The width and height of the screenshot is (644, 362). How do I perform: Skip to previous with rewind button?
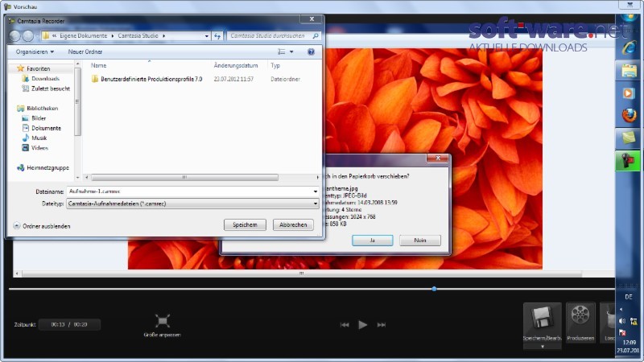click(x=345, y=325)
